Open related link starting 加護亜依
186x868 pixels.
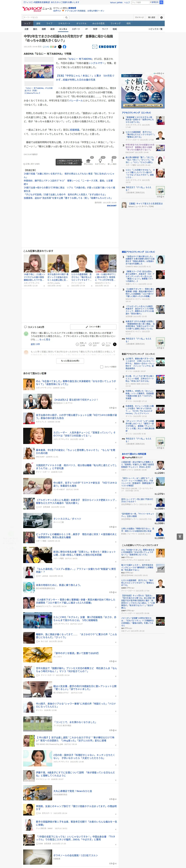(x=68, y=198)
